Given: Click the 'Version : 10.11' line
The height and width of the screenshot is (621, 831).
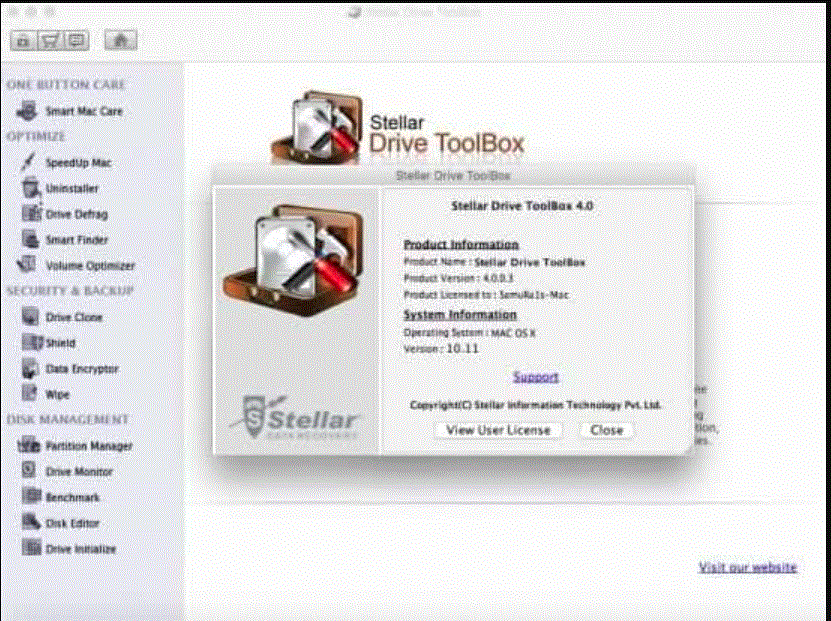Looking at the screenshot, I should [441, 349].
